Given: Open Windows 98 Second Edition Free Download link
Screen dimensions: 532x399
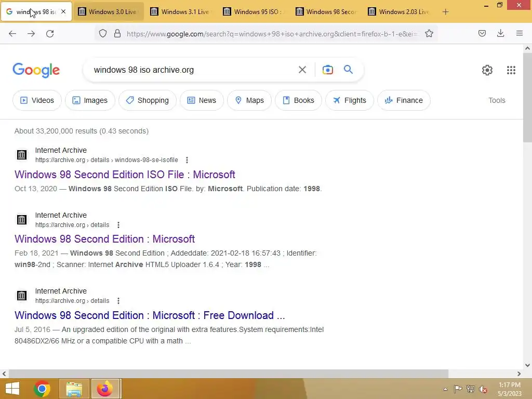Looking at the screenshot, I should point(150,315).
